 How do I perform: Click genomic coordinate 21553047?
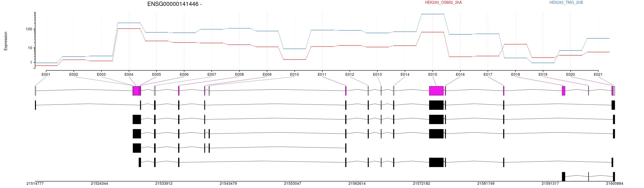click(x=292, y=184)
